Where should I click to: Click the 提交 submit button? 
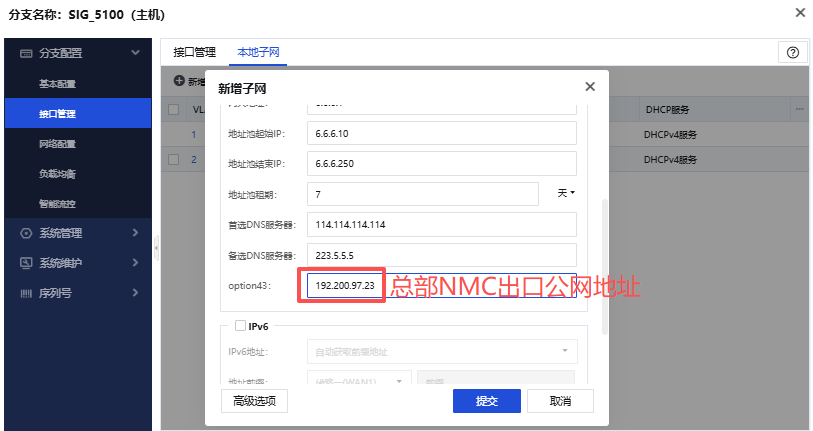(x=486, y=401)
